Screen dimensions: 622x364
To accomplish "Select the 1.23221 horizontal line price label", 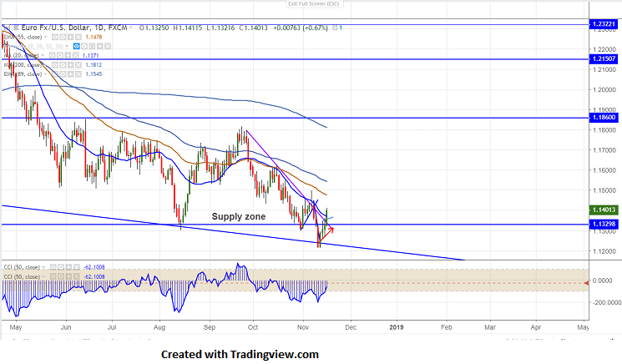I will pyautogui.click(x=604, y=24).
